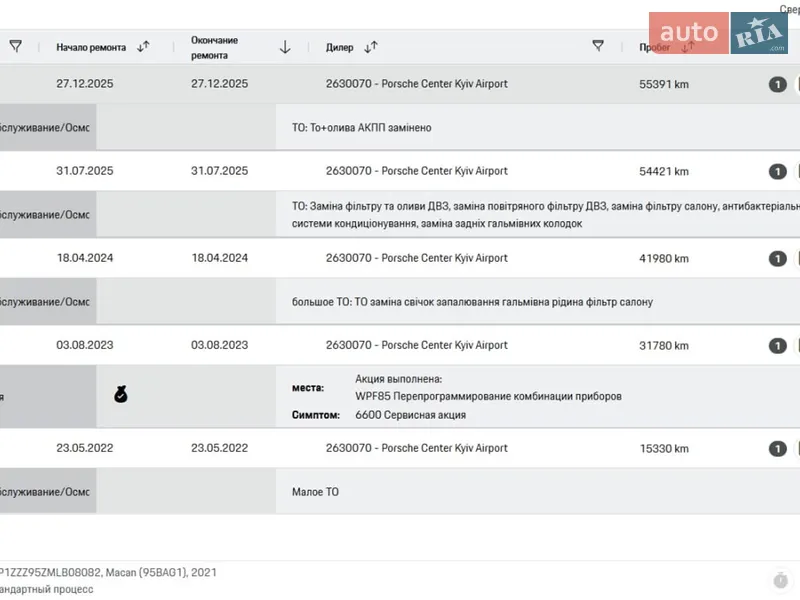Select end date 27.12.2025 cell
This screenshot has height=600, width=800.
click(x=219, y=84)
